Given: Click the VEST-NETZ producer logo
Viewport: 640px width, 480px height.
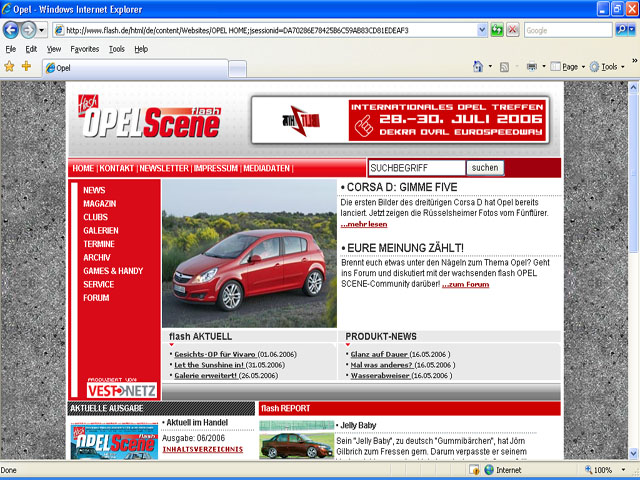Looking at the screenshot, I should 122,391.
